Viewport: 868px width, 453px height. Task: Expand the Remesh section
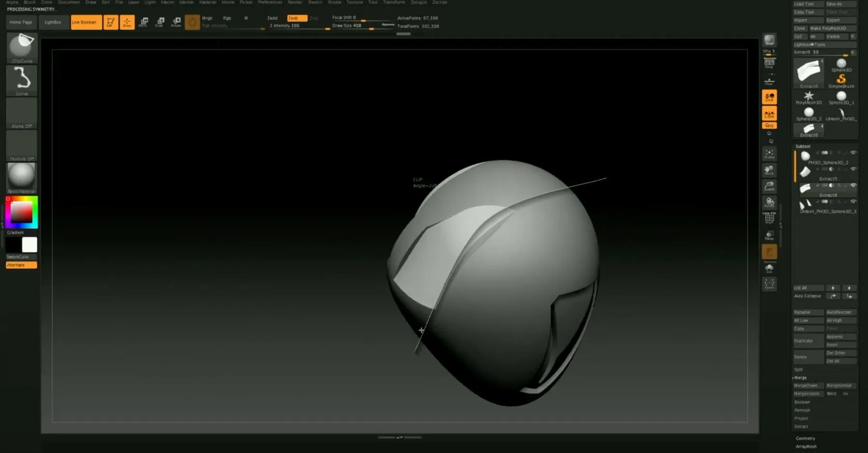point(802,411)
